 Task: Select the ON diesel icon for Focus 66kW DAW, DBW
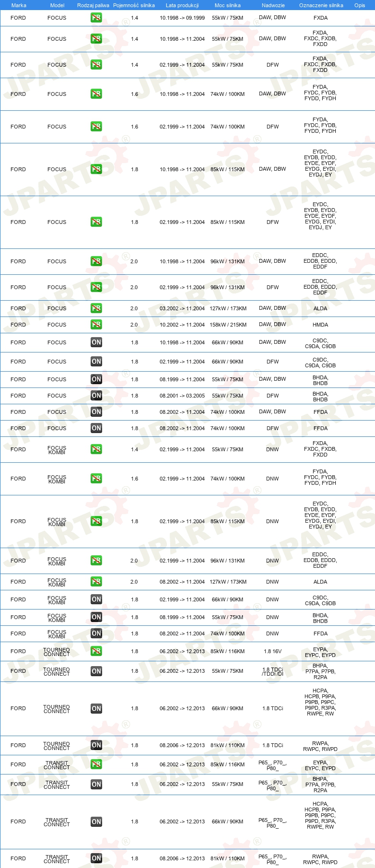(96, 342)
